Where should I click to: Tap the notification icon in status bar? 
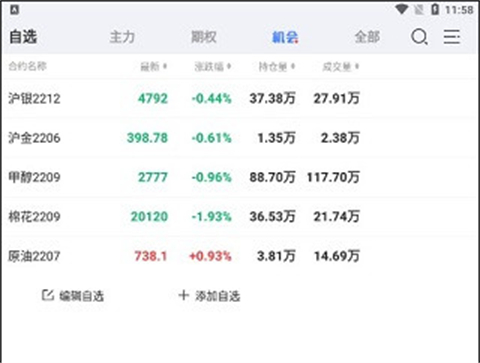[14, 10]
